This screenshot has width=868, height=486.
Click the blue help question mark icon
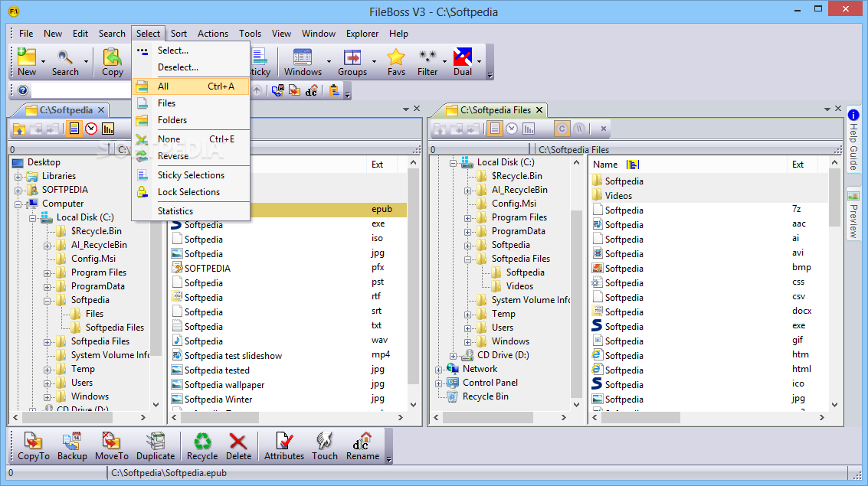coord(23,90)
